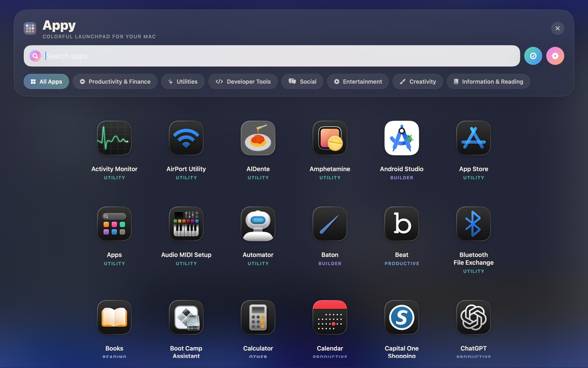Launch Automator
Viewport: 588px width, 368px height.
[258, 224]
